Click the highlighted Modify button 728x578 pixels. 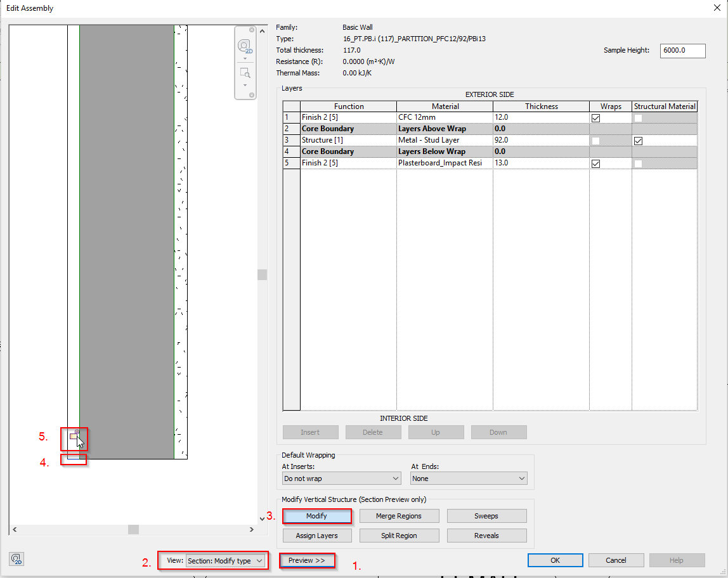pyautogui.click(x=316, y=515)
